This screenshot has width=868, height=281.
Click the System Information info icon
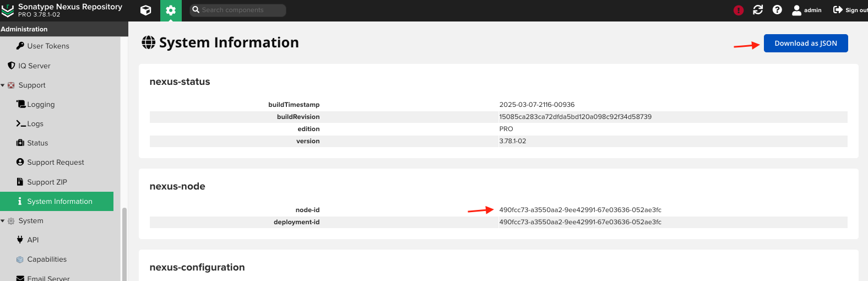20,201
